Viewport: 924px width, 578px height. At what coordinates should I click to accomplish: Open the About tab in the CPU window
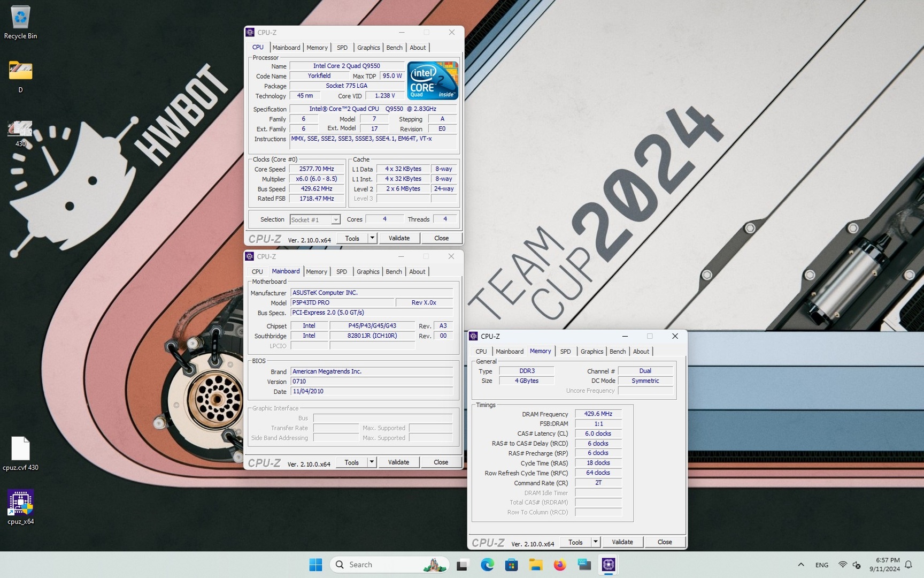[418, 48]
